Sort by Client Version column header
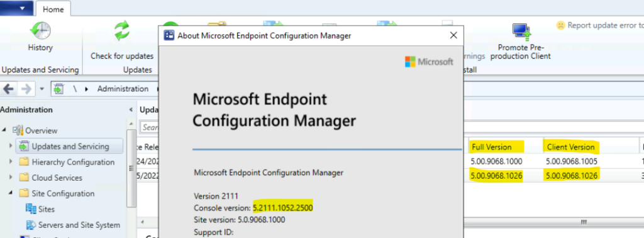 pos(571,147)
